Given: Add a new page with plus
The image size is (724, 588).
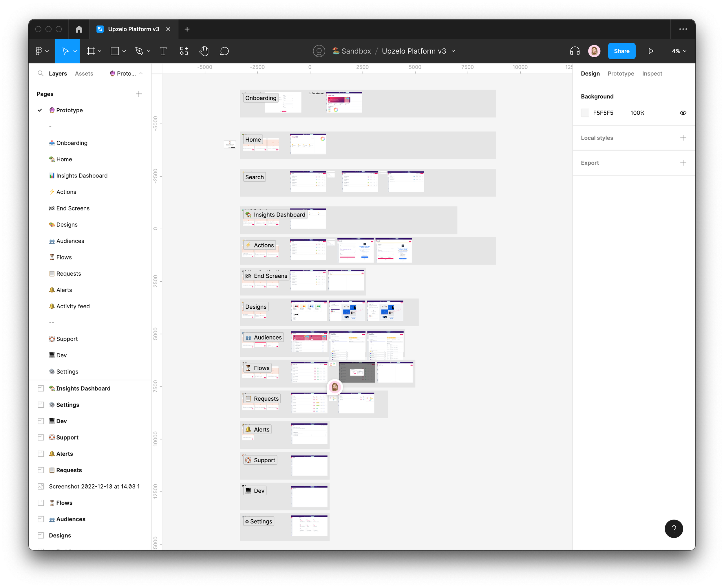Looking at the screenshot, I should pyautogui.click(x=138, y=94).
